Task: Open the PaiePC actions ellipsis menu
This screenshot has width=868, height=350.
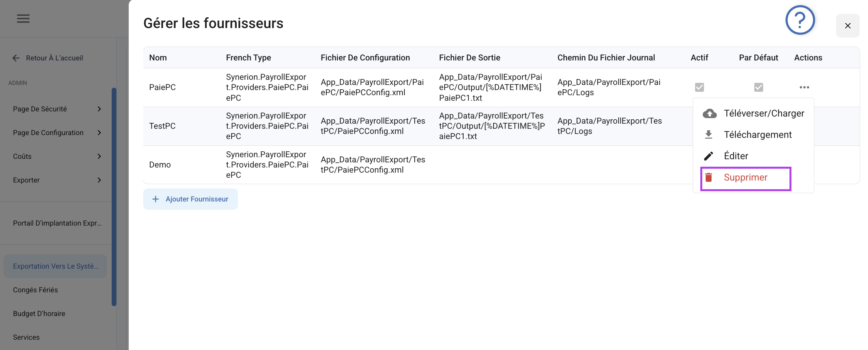Action: coord(804,87)
